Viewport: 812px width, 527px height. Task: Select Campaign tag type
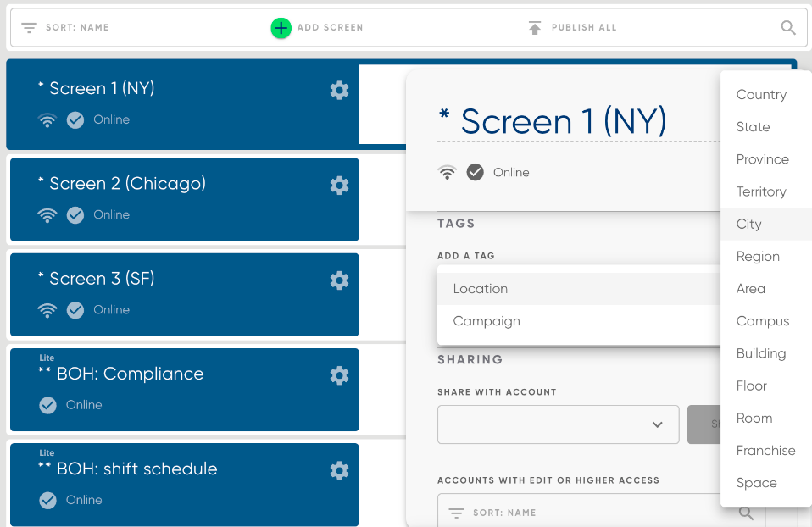578,321
